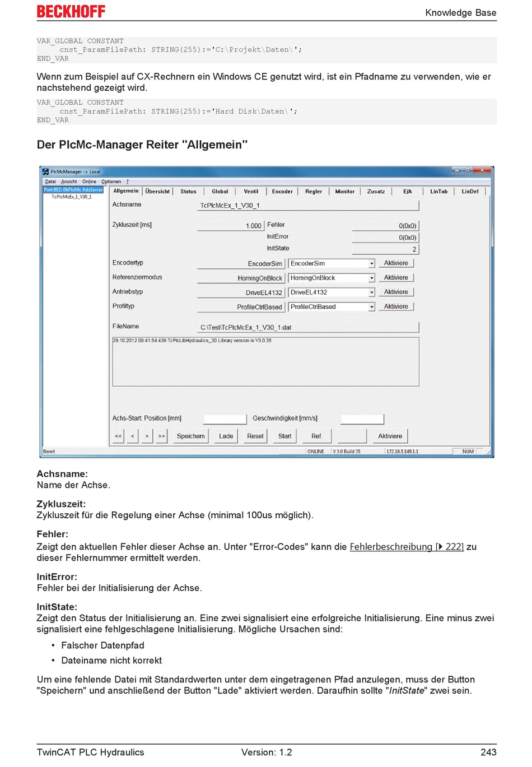The width and height of the screenshot is (532, 767).
Task: Expand the HomingOnBlock dropdown
Action: [371, 278]
